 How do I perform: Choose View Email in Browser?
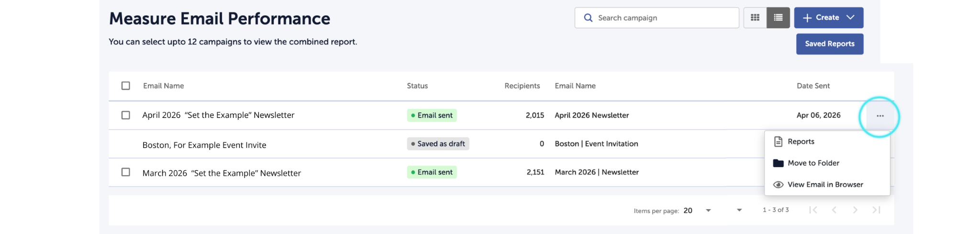(825, 185)
